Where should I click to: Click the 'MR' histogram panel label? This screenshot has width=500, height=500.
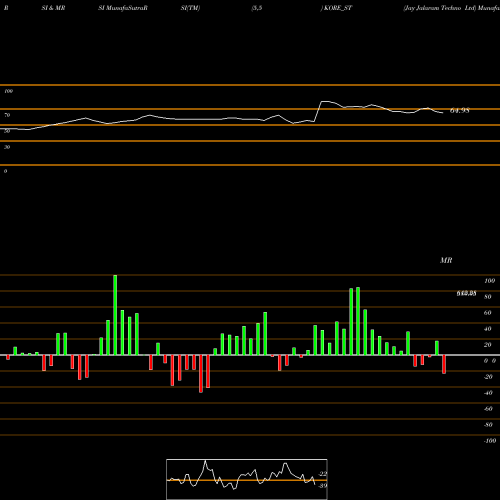point(446,260)
